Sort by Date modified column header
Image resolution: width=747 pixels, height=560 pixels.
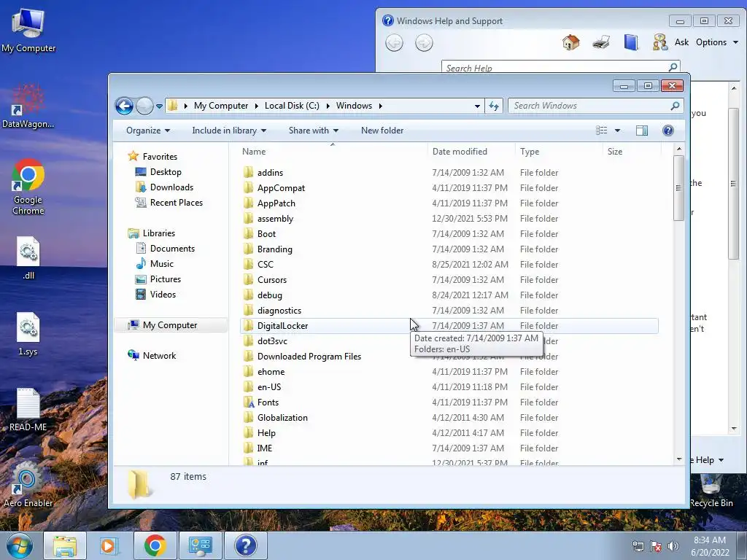coord(471,152)
